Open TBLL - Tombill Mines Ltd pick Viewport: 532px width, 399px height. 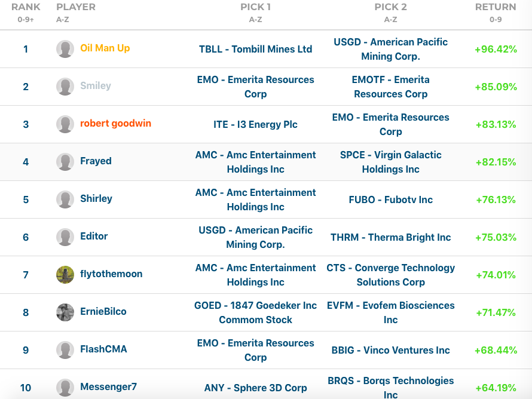click(255, 50)
